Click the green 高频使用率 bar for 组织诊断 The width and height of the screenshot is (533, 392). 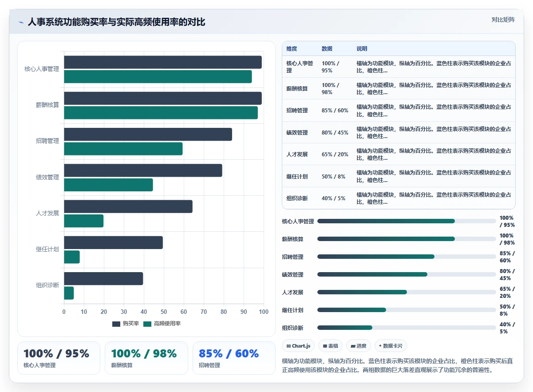[69, 293]
